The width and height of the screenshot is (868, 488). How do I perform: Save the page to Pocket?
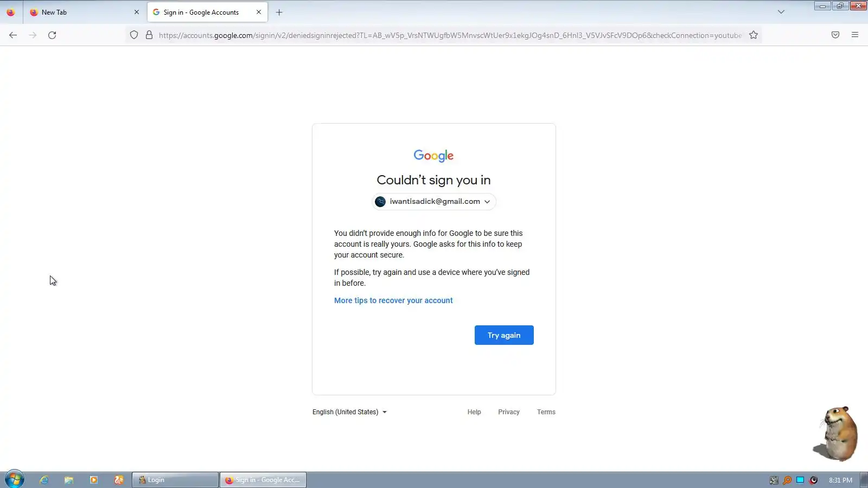point(835,35)
